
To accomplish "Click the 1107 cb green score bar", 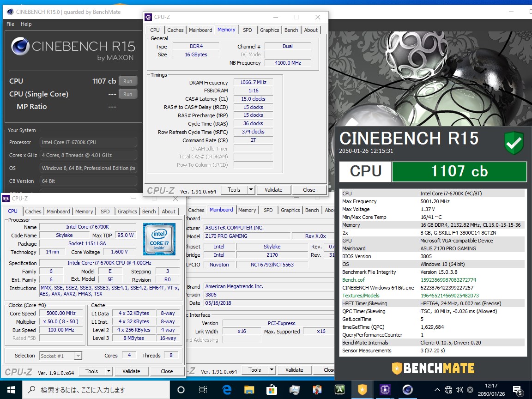I will [x=459, y=171].
